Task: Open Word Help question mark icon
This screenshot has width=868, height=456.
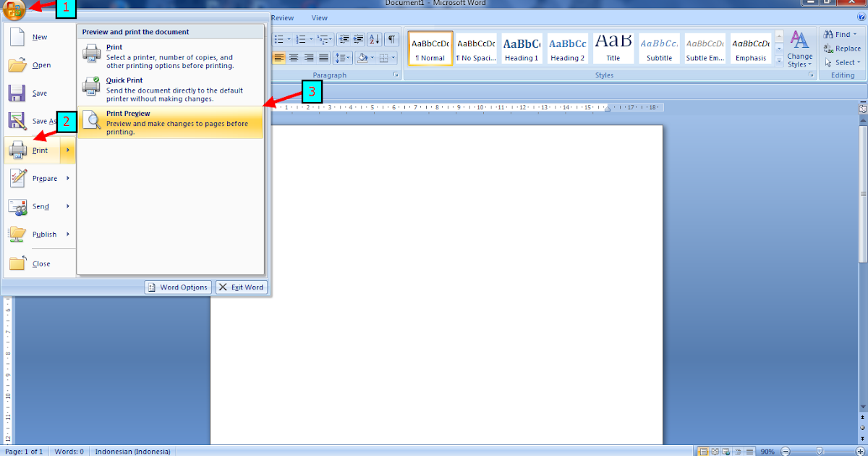Action: [860, 17]
